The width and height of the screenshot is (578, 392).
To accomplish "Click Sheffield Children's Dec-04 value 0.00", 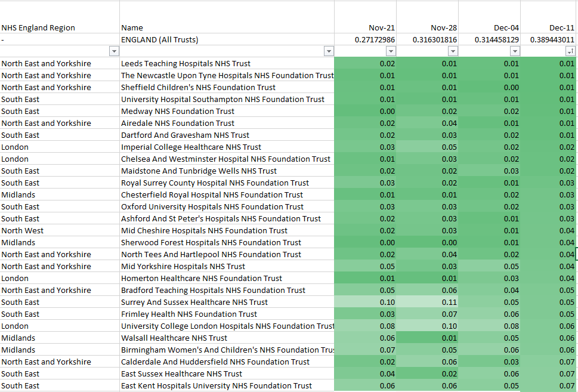I will pyautogui.click(x=490, y=87).
